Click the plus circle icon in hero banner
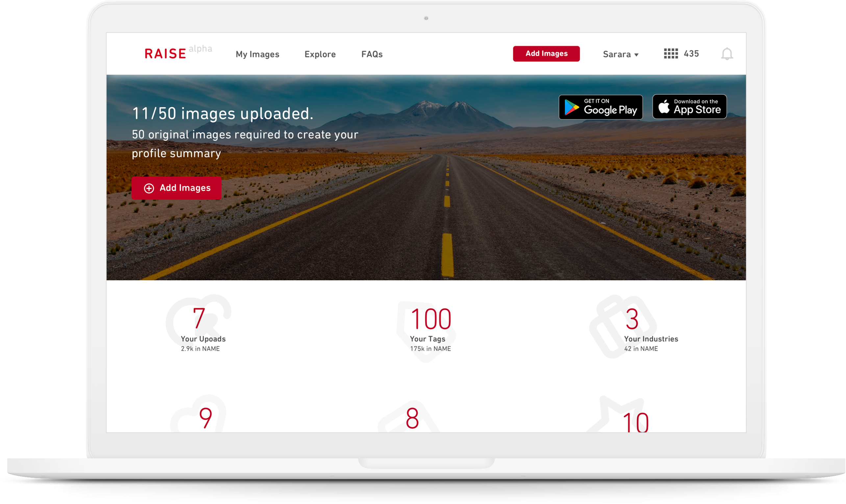846x504 pixels. coord(149,189)
